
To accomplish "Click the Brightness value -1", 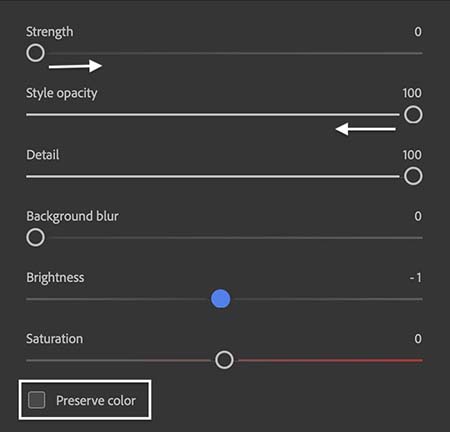I will 416,277.
